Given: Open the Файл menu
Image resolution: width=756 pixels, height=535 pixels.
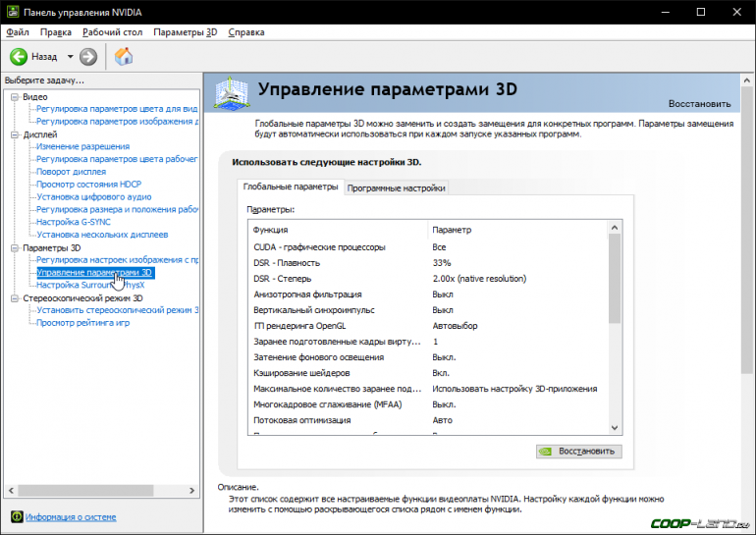Looking at the screenshot, I should [x=17, y=32].
